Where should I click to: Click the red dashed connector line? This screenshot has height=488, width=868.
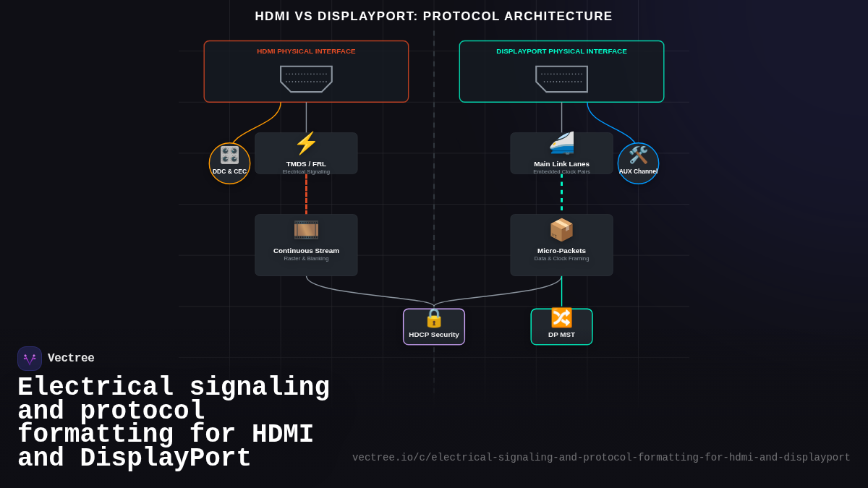point(306,192)
